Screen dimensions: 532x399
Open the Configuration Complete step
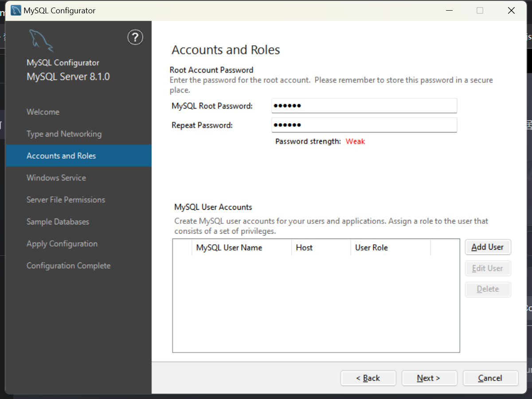pyautogui.click(x=69, y=266)
